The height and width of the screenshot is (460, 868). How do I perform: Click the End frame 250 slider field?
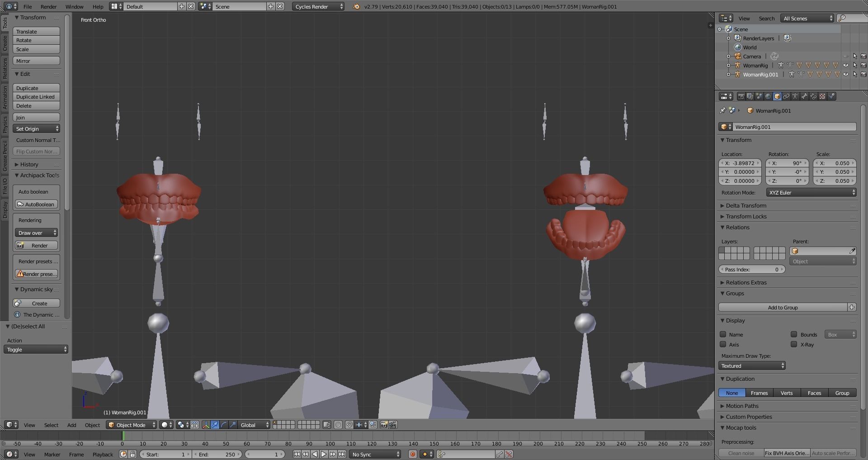point(217,454)
